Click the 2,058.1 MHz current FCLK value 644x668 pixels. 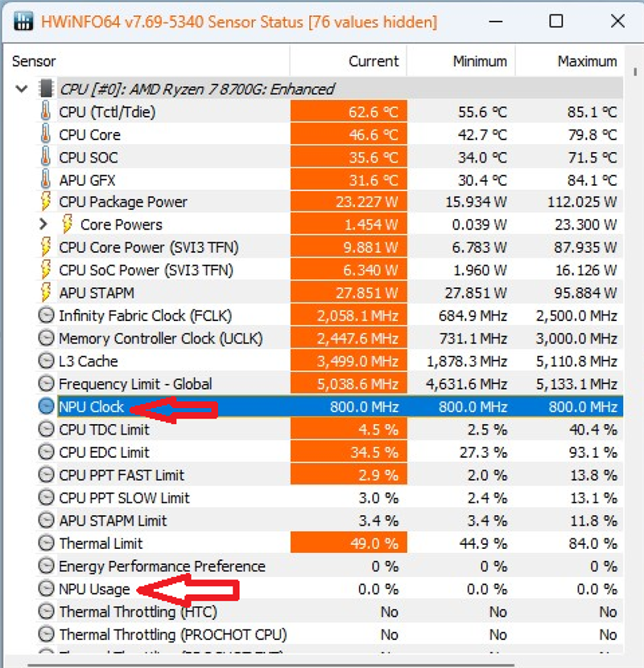pyautogui.click(x=357, y=315)
